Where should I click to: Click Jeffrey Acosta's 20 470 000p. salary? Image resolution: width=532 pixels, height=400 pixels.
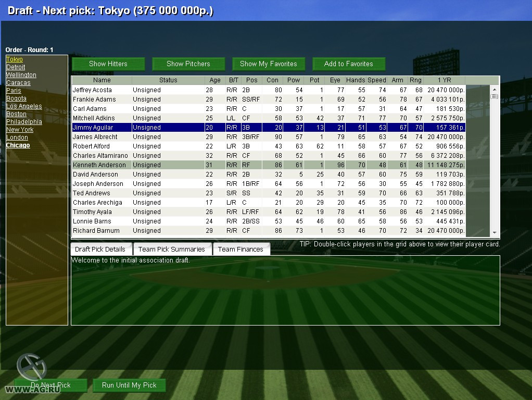[446, 90]
